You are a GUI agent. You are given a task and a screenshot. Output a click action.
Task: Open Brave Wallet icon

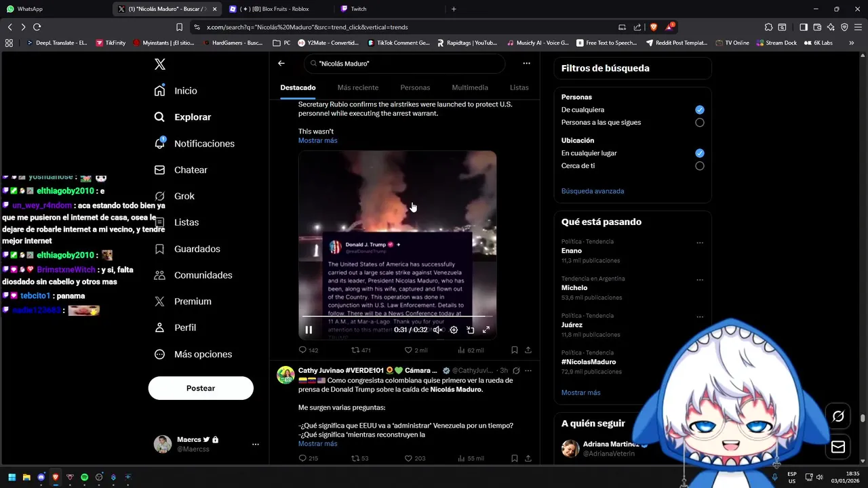[x=817, y=27]
